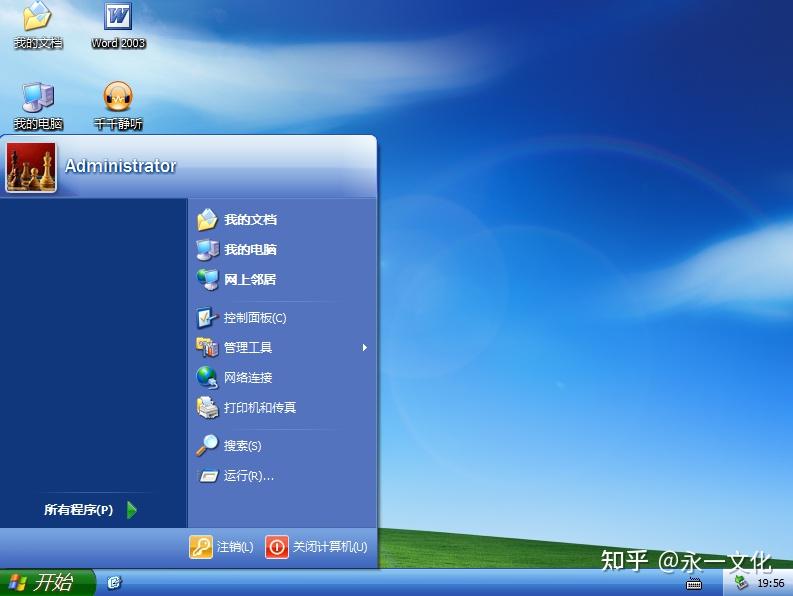
Task: Click the 运行(R)... run icon
Action: tap(208, 476)
